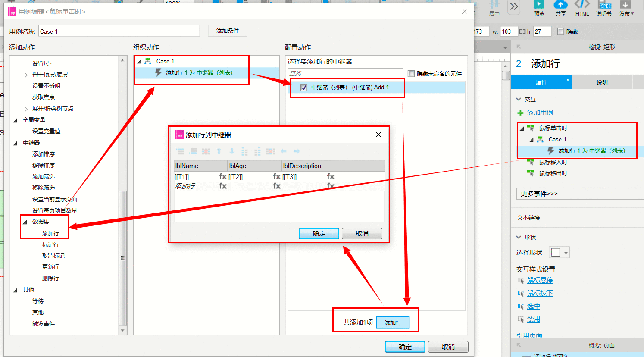Screen dimensions: 644x357
Task: Click the Share (共享) cloud icon
Action: click(x=560, y=5)
